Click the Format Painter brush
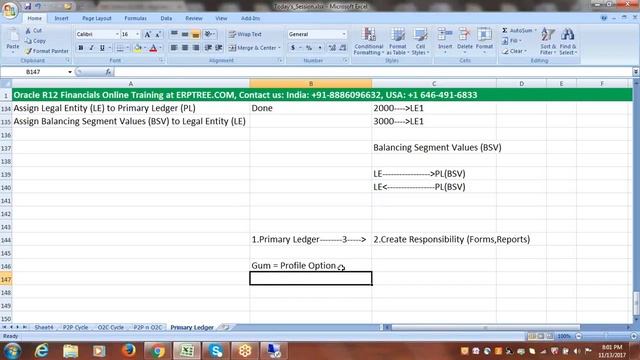This screenshot has height=360, width=640. coord(28,51)
